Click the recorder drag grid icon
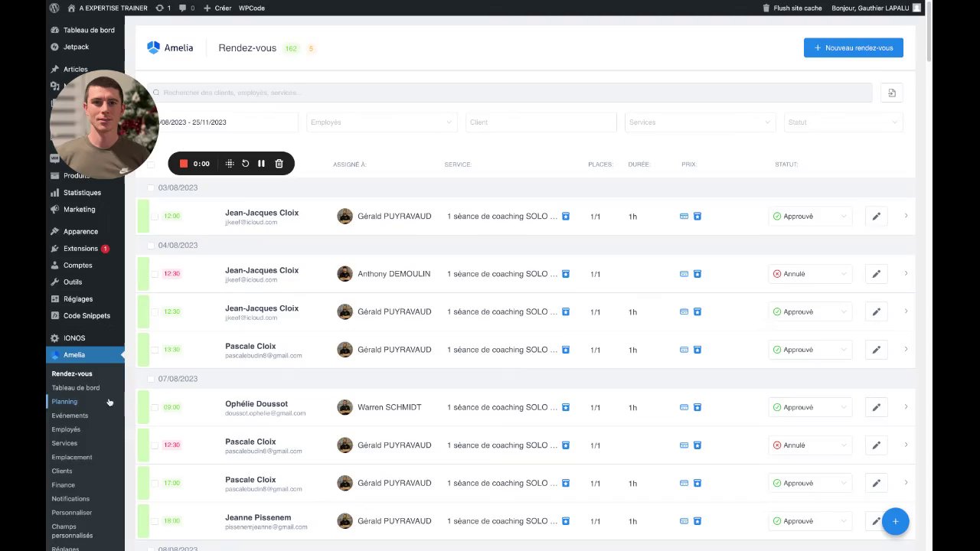This screenshot has height=551, width=980. (x=230, y=164)
